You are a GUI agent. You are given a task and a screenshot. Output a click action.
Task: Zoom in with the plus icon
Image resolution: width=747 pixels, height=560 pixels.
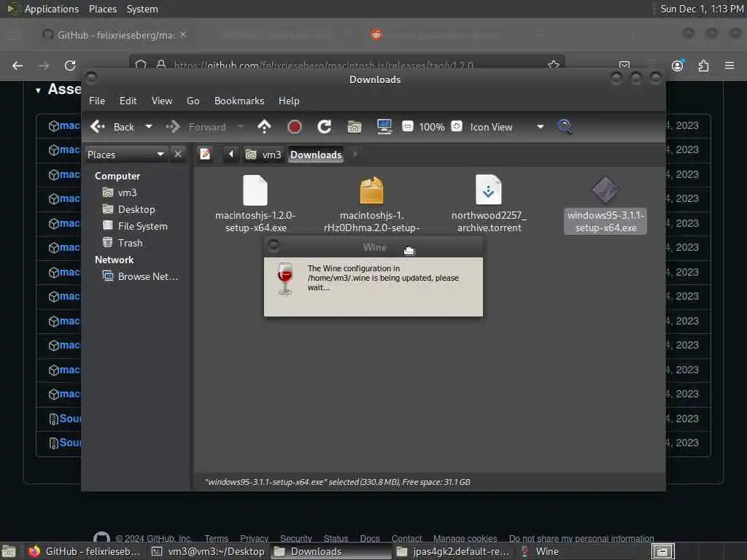(x=457, y=126)
